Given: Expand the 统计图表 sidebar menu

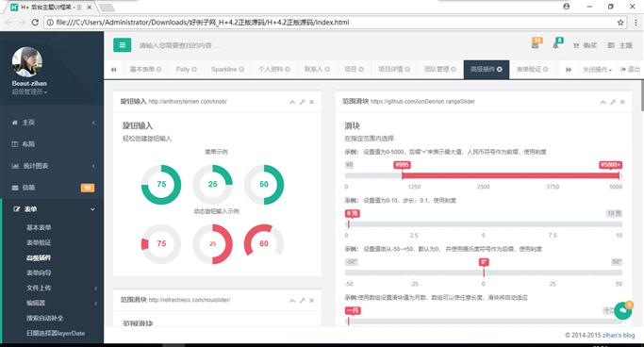Looking at the screenshot, I should (x=52, y=166).
